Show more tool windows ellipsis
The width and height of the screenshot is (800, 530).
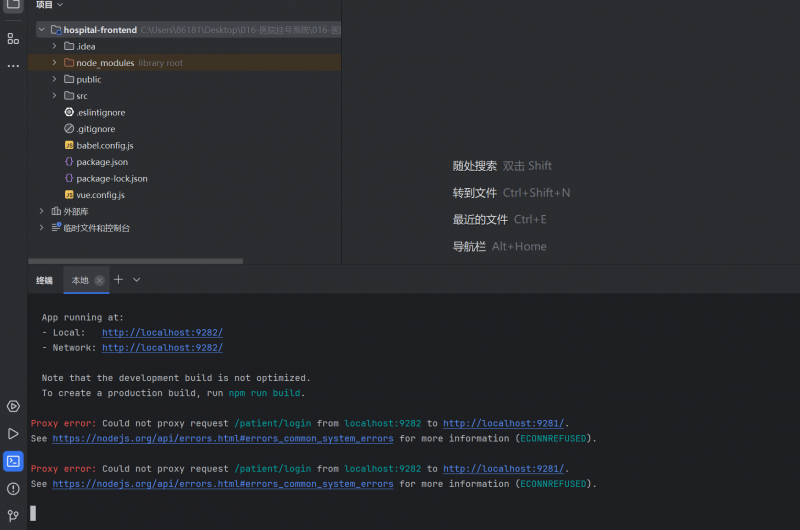[x=13, y=66]
